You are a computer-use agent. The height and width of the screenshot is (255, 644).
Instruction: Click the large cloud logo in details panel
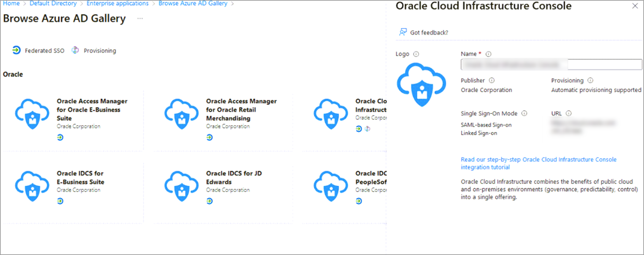(x=421, y=84)
